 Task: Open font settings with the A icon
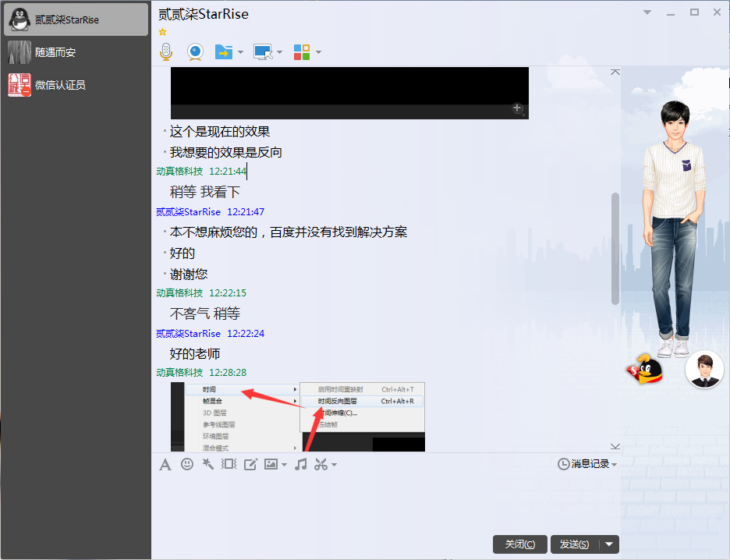pyautogui.click(x=165, y=465)
